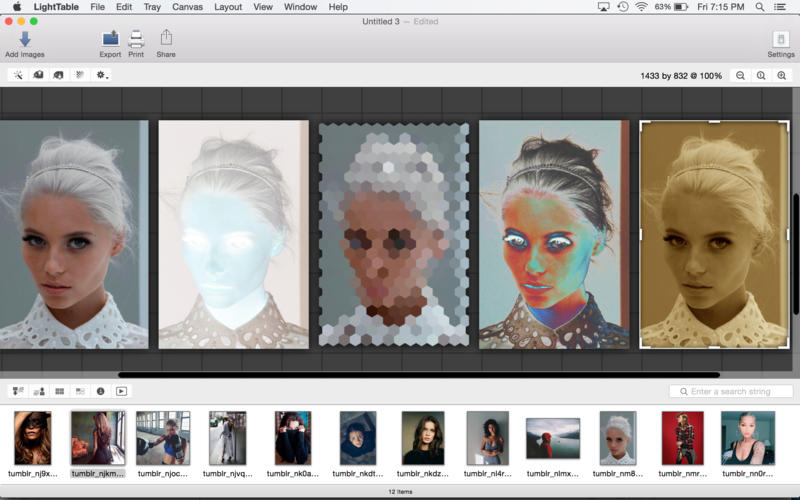Reset zoom with actual size magnifier

761,76
